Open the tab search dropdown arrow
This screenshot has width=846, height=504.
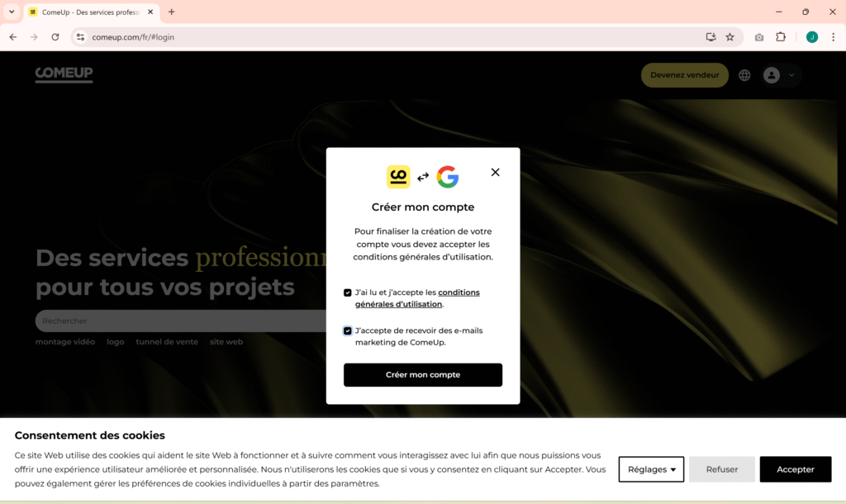[12, 12]
